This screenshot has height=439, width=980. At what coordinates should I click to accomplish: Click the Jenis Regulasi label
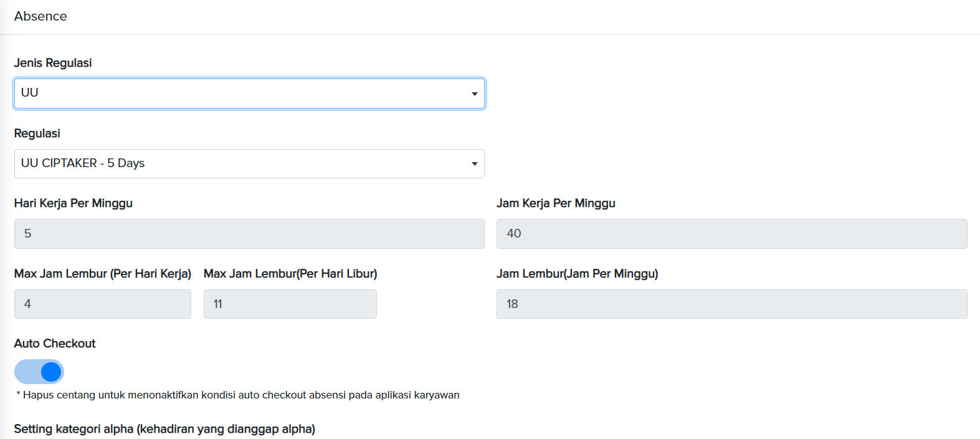point(53,63)
